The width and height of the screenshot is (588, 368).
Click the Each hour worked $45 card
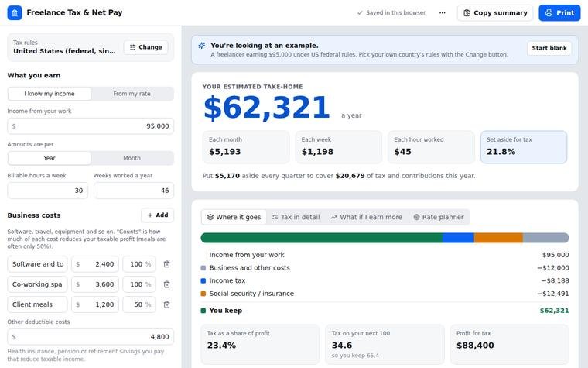431,147
